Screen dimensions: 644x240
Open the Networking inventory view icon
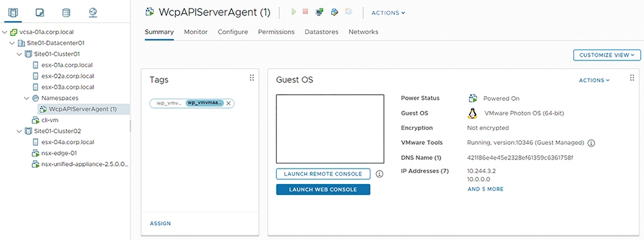tap(93, 12)
